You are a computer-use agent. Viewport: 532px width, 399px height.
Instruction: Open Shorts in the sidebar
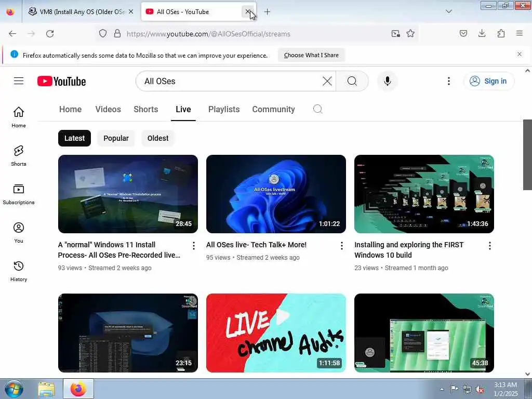coord(19,156)
